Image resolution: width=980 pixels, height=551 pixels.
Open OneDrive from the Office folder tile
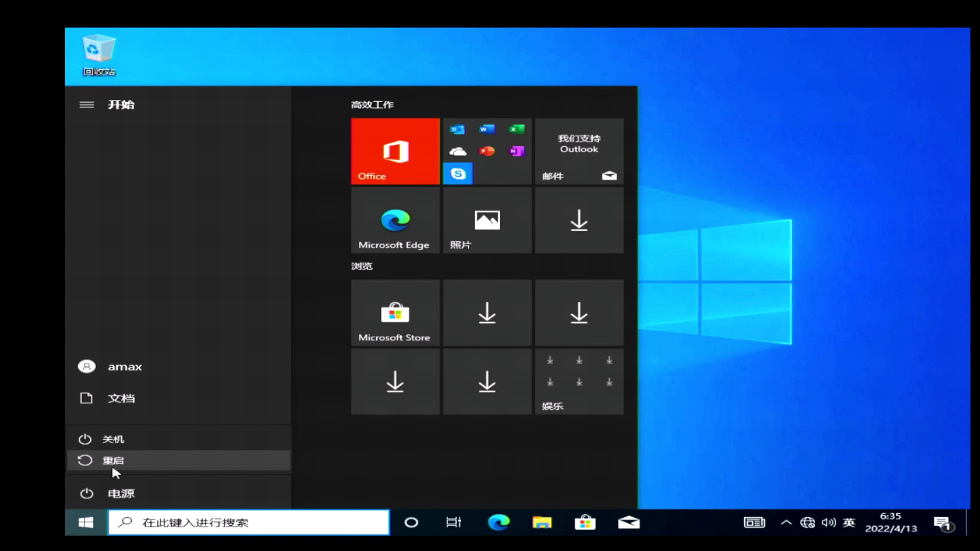[457, 151]
